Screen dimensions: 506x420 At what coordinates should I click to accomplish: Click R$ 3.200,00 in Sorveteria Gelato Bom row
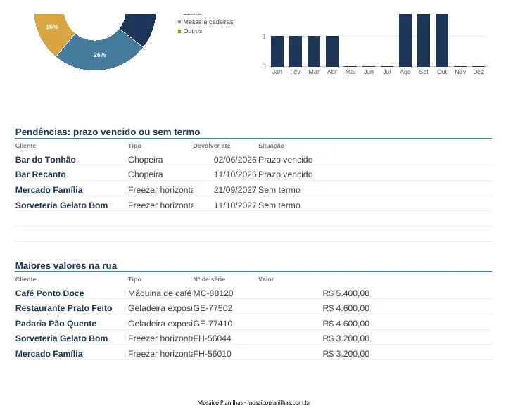coord(346,338)
